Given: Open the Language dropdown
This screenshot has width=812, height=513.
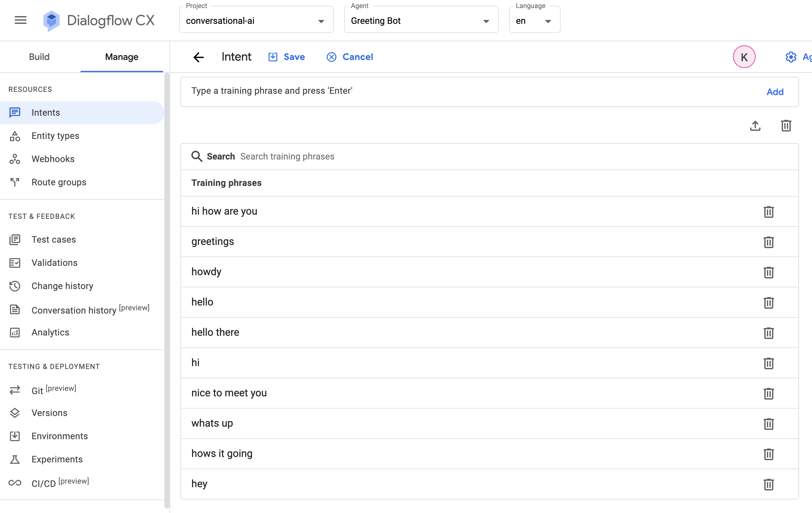Looking at the screenshot, I should tap(534, 21).
